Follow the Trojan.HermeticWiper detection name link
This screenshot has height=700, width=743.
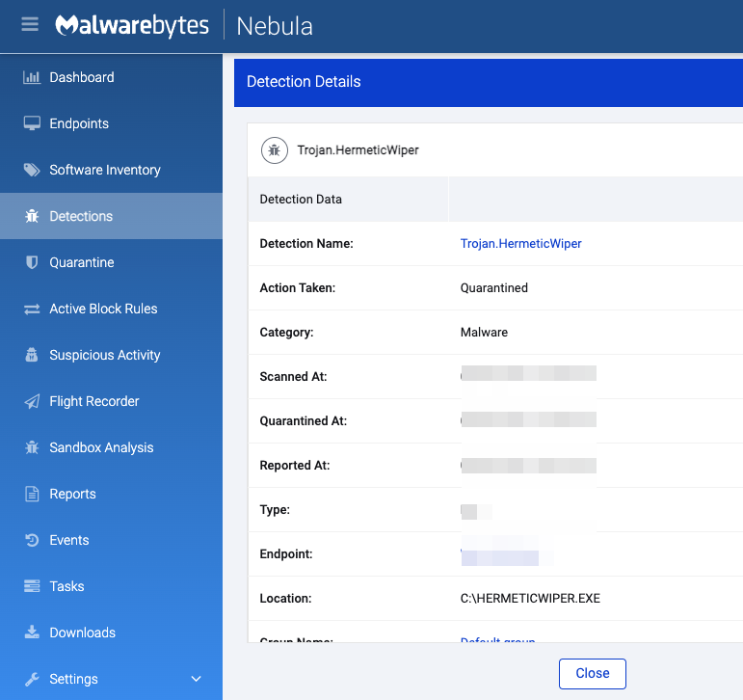coord(520,244)
